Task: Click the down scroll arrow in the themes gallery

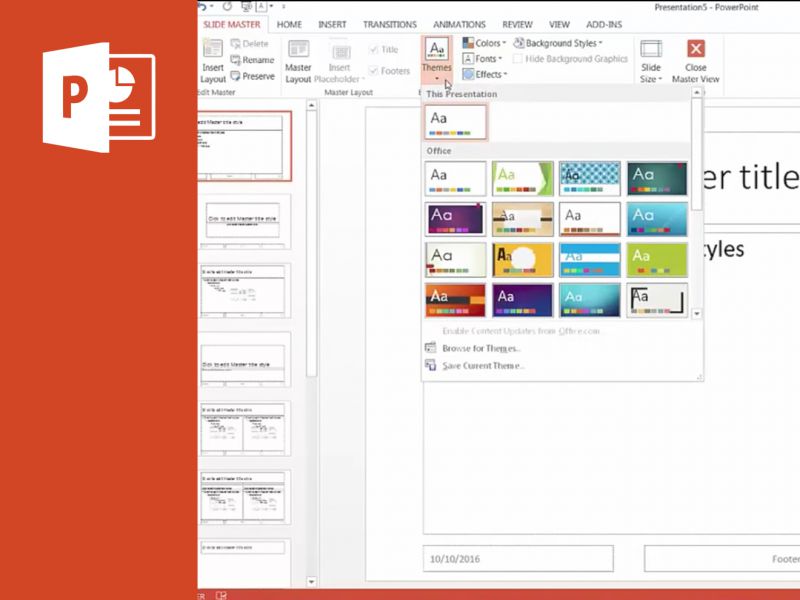Action: 696,313
